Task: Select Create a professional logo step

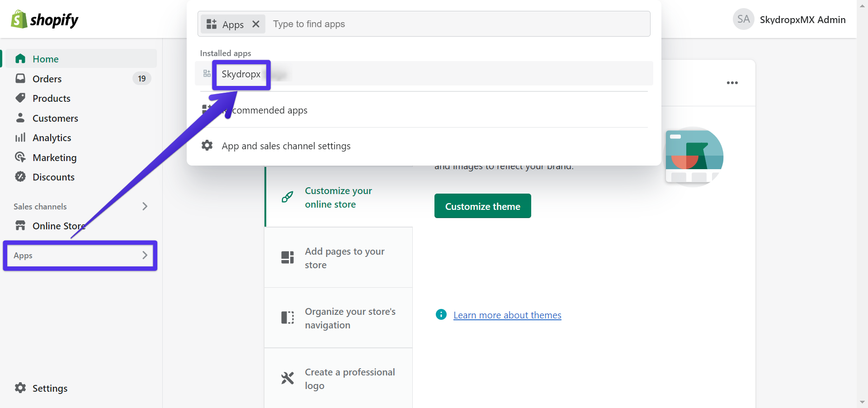Action: (x=339, y=378)
